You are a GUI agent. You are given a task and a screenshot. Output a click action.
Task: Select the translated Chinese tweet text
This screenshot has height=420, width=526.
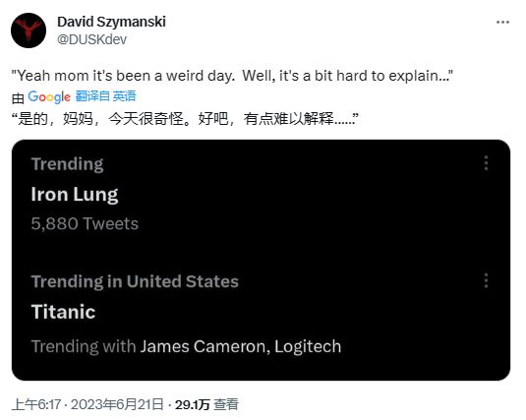point(185,119)
